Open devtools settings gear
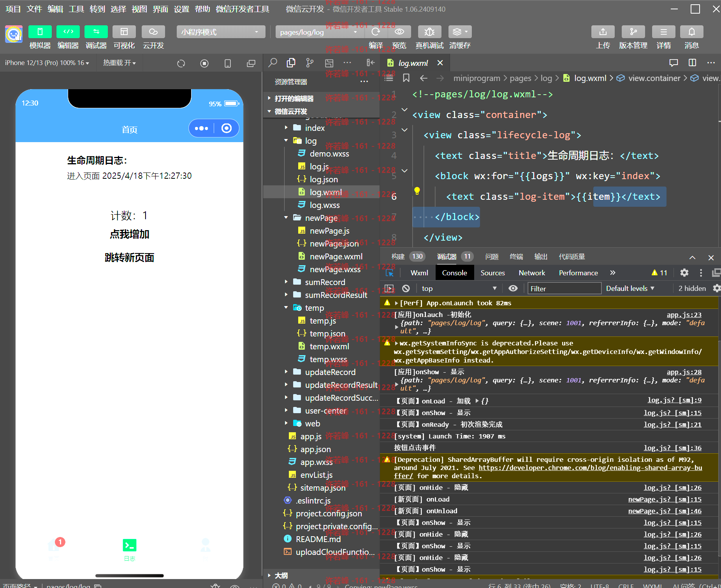This screenshot has width=721, height=588. tap(684, 273)
